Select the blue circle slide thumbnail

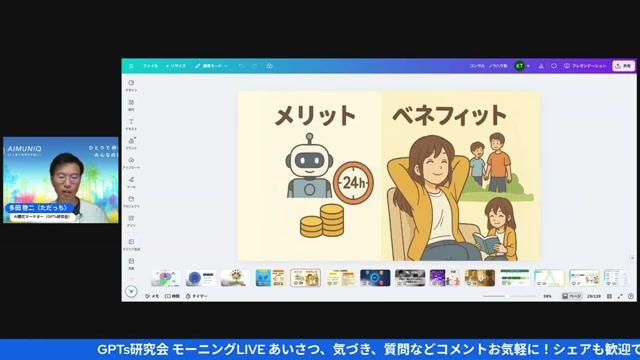[x=200, y=278]
